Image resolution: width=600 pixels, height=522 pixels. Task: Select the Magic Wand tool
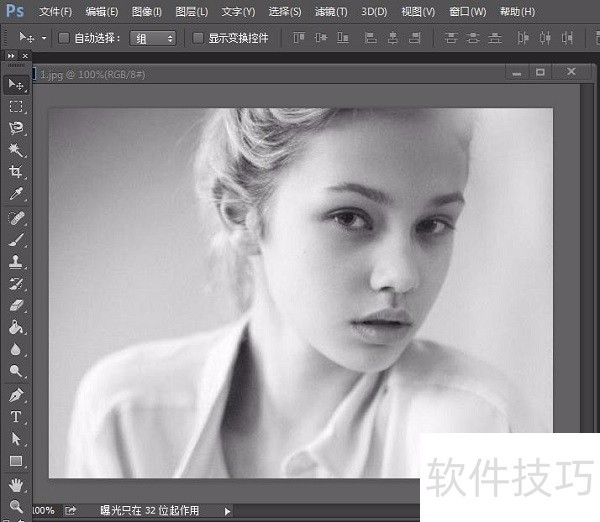[x=16, y=150]
